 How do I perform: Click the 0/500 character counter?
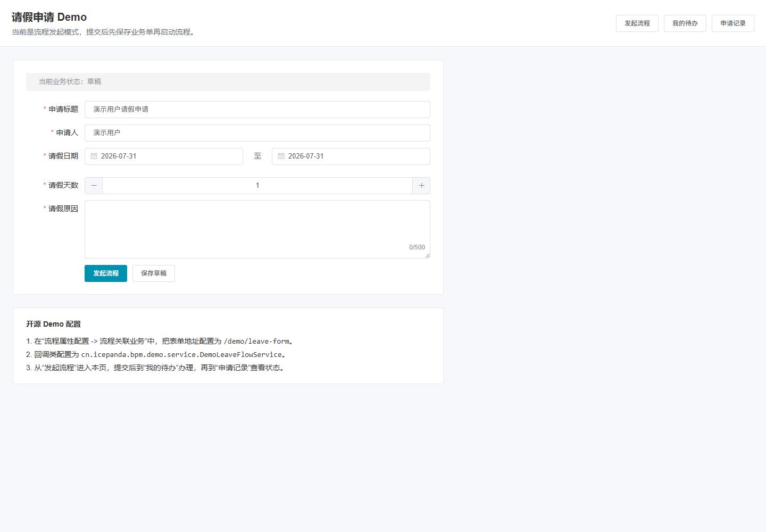(417, 247)
